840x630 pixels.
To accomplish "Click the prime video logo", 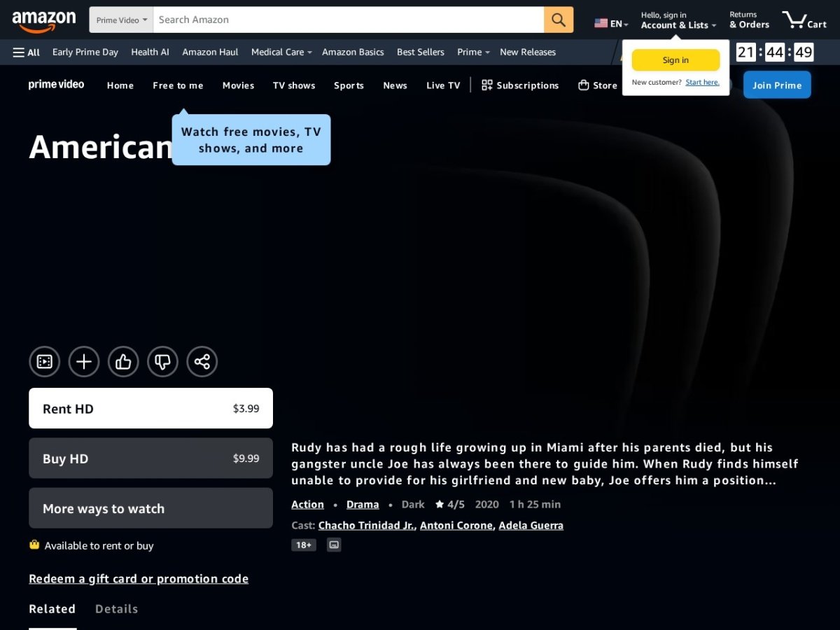I will (56, 85).
